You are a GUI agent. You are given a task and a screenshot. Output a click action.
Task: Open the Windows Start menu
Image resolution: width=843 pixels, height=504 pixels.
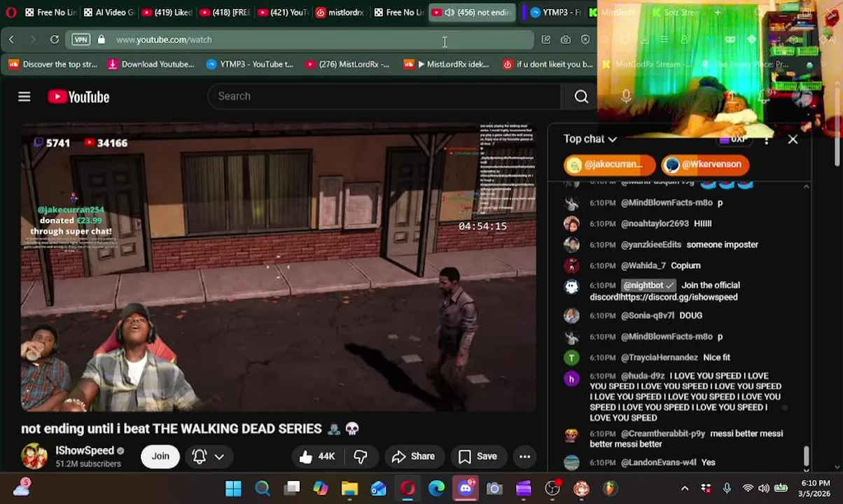click(233, 489)
